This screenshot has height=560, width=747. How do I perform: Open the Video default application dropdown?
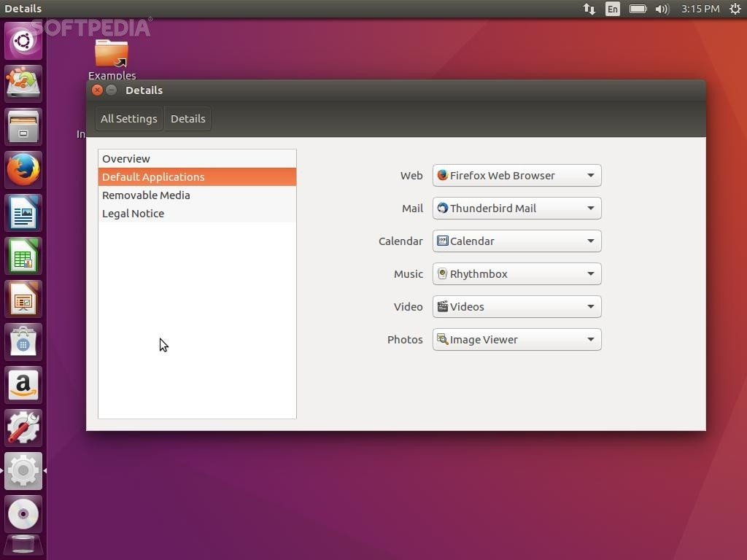[x=516, y=307]
